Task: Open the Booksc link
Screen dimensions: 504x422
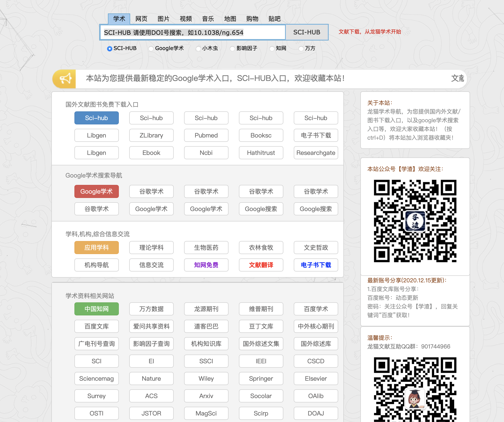Action: (x=261, y=135)
